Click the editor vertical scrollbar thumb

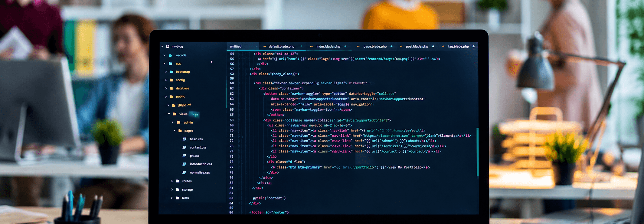[478, 152]
